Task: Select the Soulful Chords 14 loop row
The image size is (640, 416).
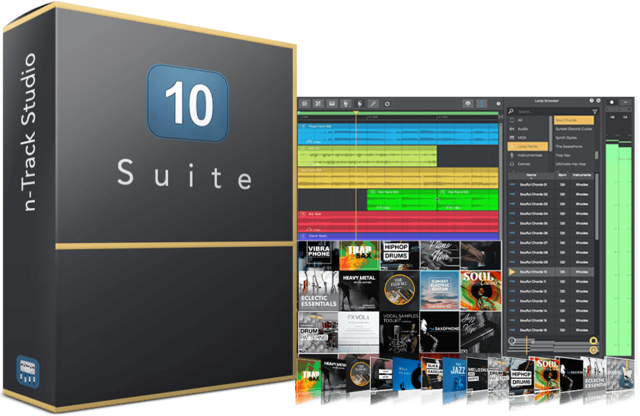Action: click(551, 311)
